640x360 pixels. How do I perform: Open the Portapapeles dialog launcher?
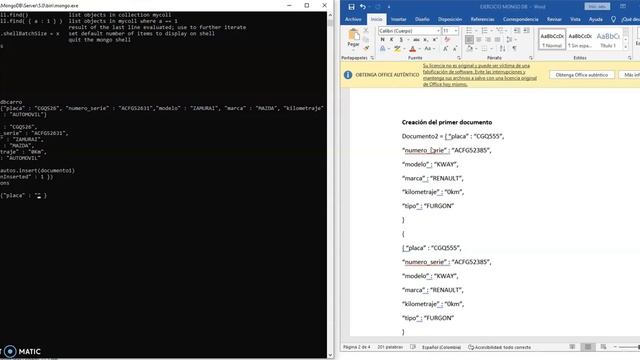click(372, 58)
